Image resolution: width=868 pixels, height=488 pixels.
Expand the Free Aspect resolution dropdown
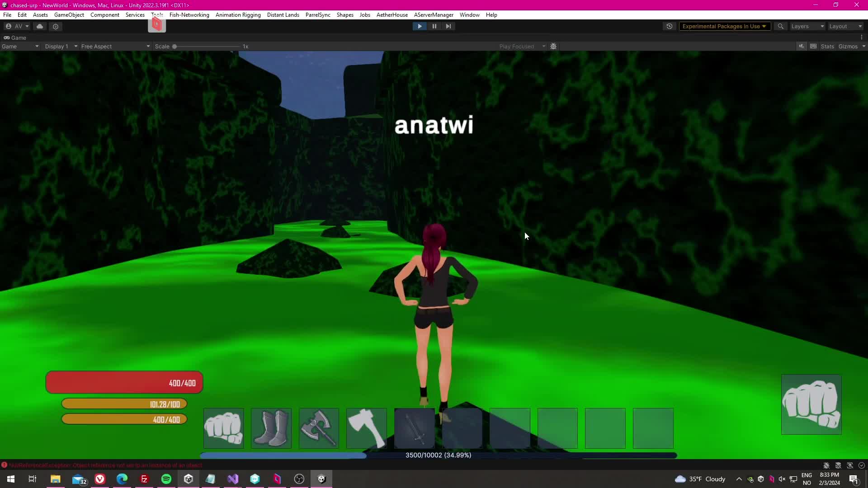(115, 47)
